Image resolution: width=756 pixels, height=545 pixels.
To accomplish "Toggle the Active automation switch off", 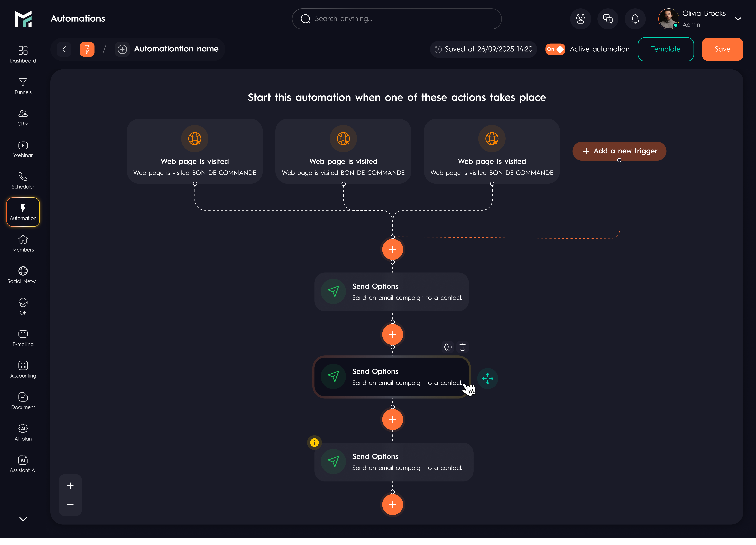I will click(555, 49).
